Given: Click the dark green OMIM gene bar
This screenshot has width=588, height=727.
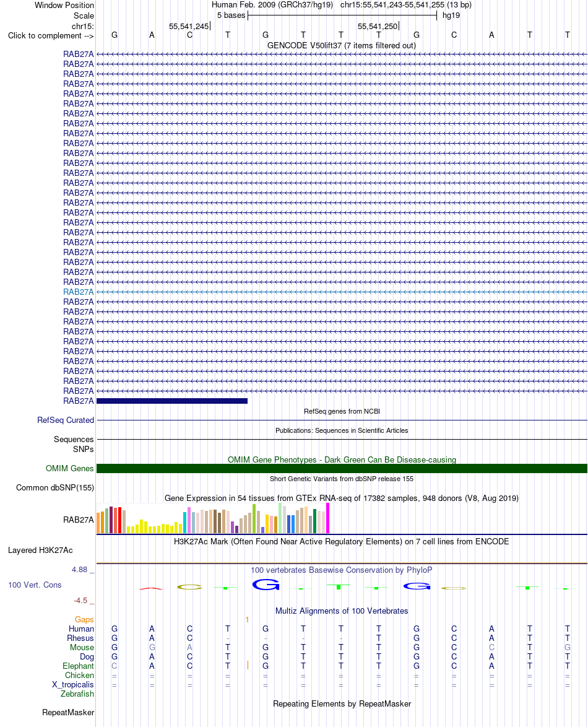Looking at the screenshot, I should (342, 469).
